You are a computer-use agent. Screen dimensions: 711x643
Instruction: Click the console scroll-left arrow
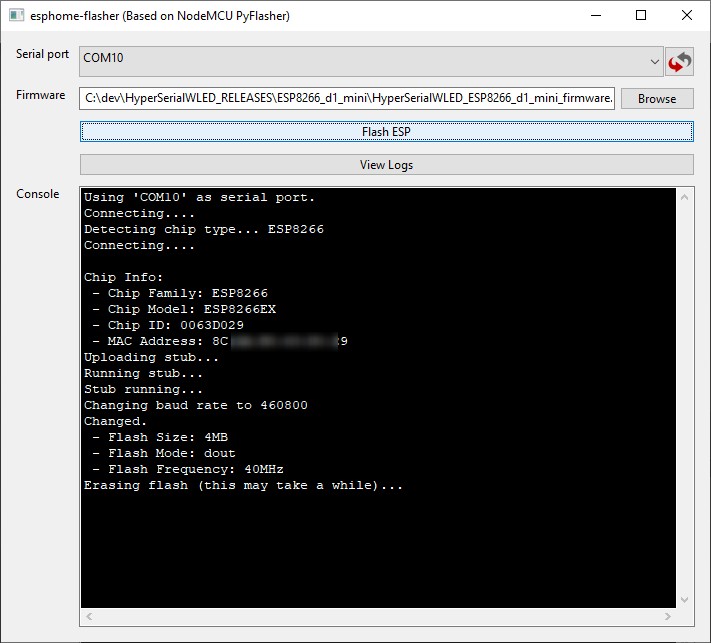[x=88, y=616]
